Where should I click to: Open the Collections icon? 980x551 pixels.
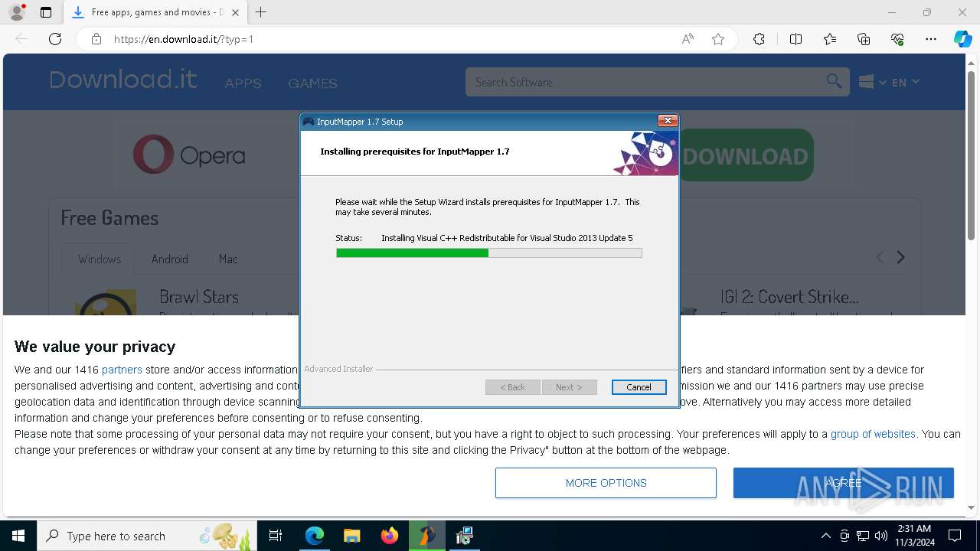[864, 39]
